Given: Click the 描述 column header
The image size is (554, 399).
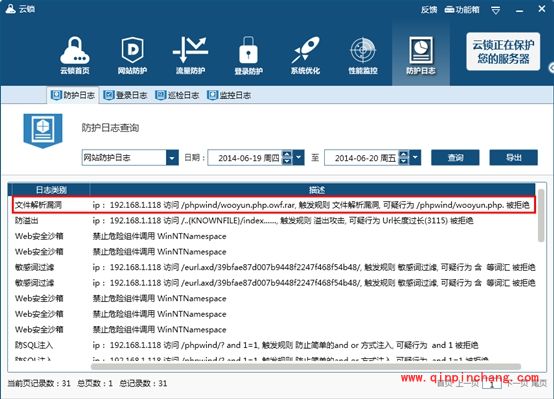Looking at the screenshot, I should click(316, 190).
